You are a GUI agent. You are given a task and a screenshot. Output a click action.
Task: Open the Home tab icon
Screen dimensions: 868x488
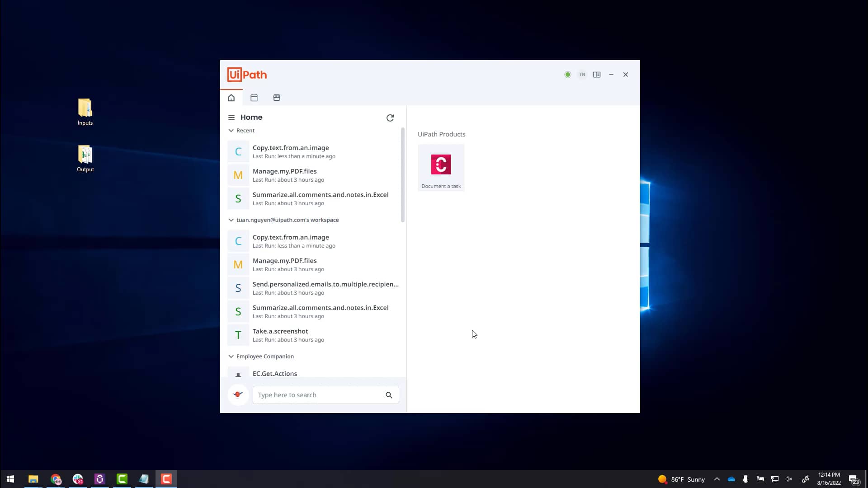point(231,98)
